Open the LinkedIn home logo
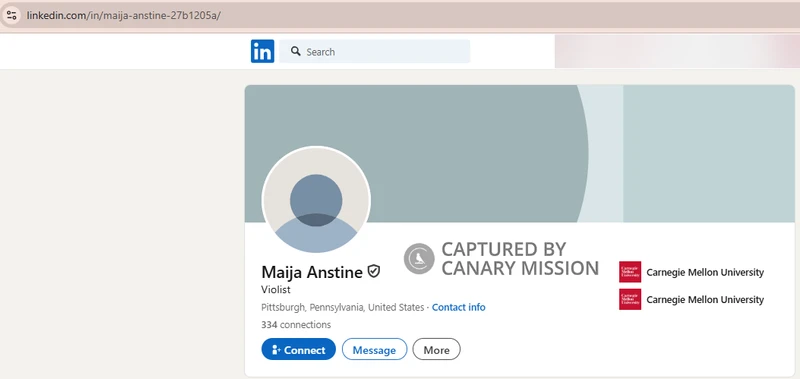The height and width of the screenshot is (379, 800). (262, 52)
